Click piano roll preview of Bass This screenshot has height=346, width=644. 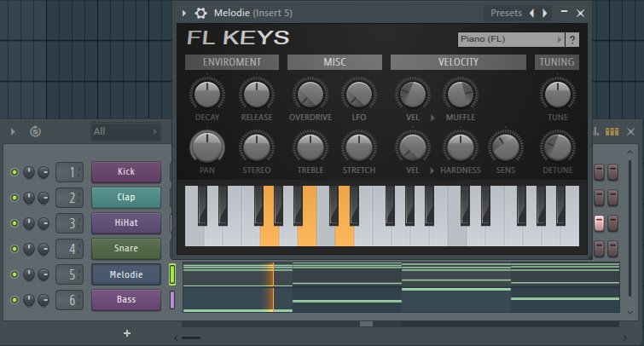click(401, 300)
